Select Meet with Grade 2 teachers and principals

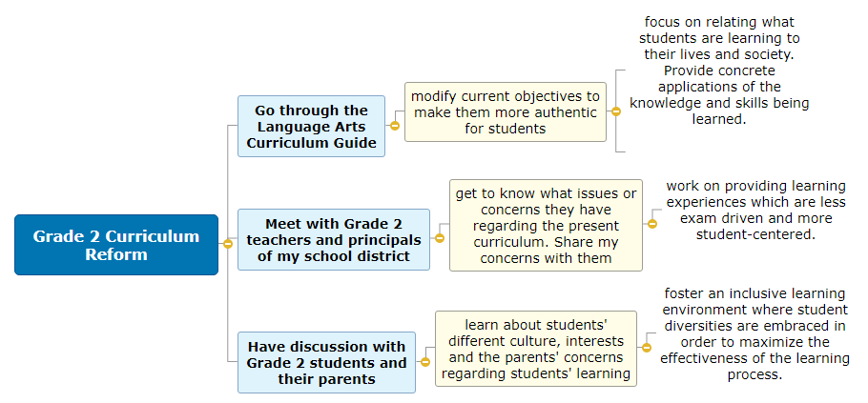333,239
